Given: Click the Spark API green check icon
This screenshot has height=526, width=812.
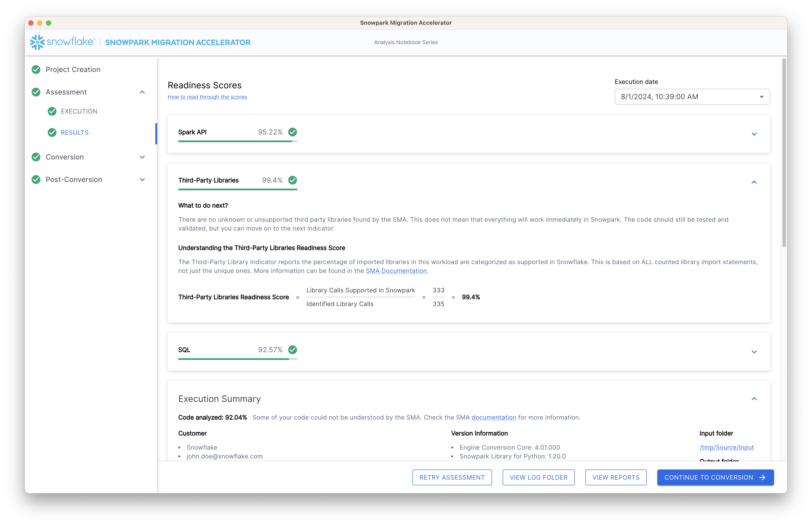Looking at the screenshot, I should [x=292, y=132].
